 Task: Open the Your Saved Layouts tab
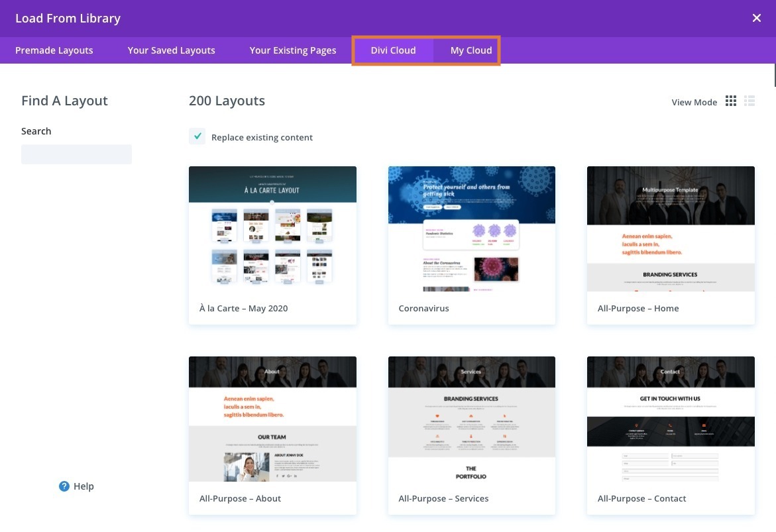[171, 50]
